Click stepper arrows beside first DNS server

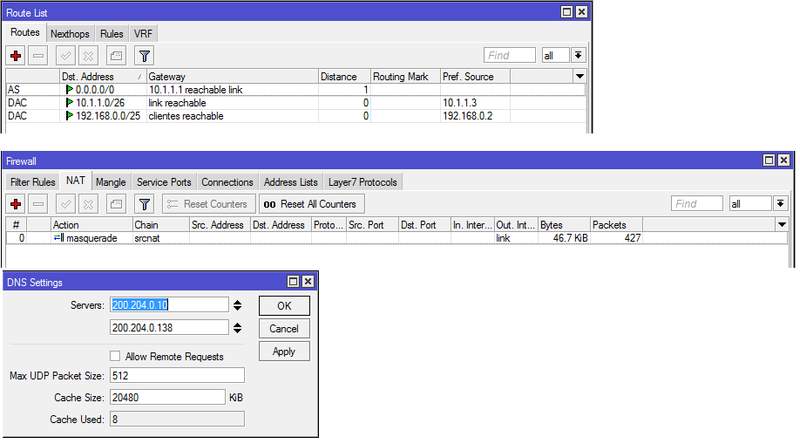pos(237,305)
